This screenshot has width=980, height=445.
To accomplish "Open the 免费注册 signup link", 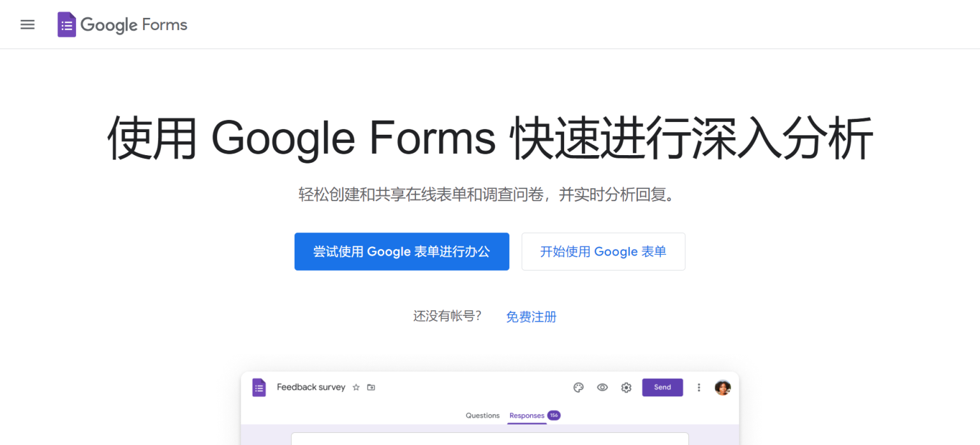I will (x=531, y=316).
